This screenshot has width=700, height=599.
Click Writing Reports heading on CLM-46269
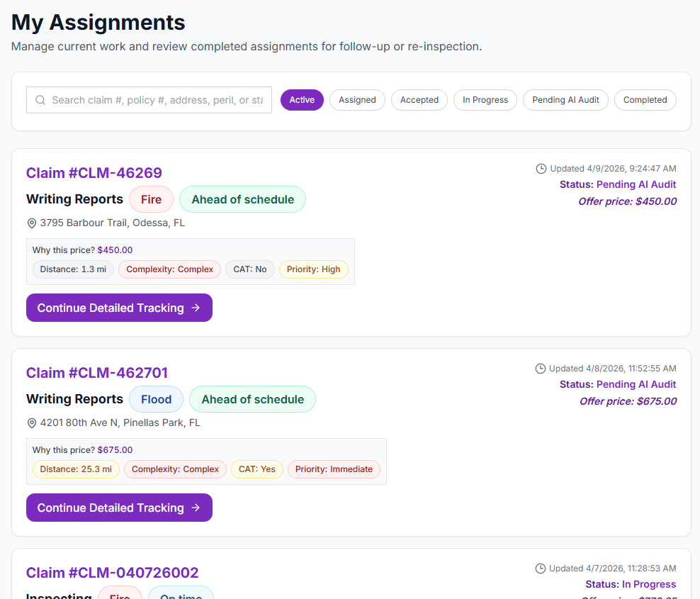pyautogui.click(x=74, y=199)
